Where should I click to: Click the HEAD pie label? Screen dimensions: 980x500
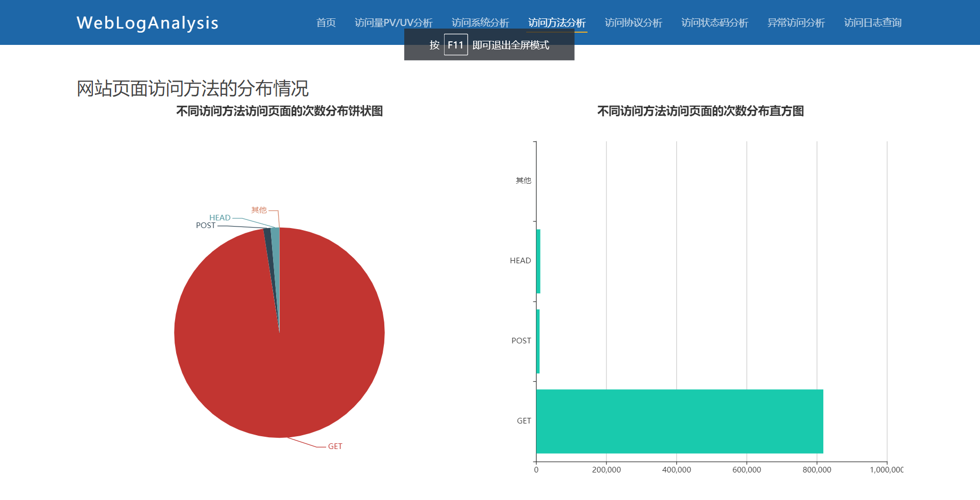(x=220, y=218)
